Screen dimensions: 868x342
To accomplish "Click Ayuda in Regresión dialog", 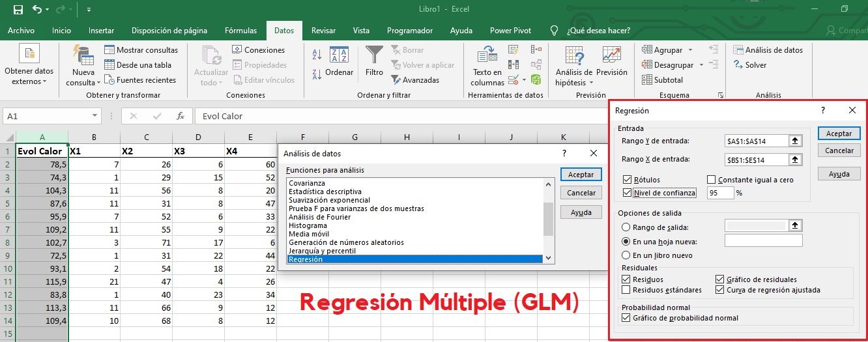I will [839, 175].
